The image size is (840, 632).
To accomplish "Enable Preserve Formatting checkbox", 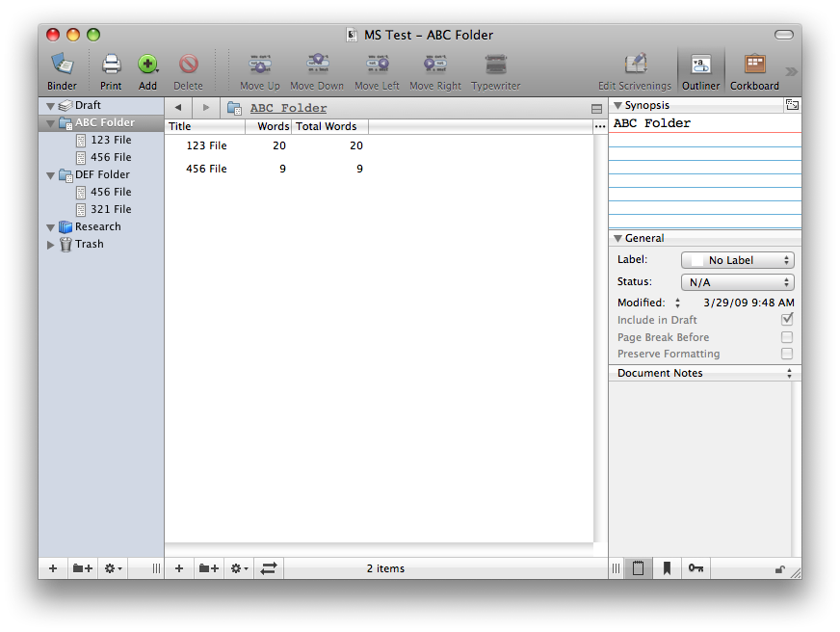I will pos(787,354).
